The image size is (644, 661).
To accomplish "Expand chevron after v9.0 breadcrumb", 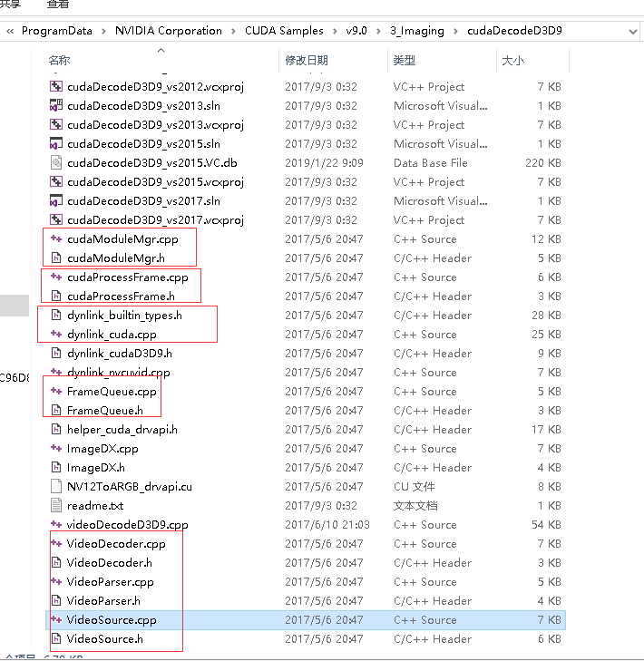I will point(378,31).
